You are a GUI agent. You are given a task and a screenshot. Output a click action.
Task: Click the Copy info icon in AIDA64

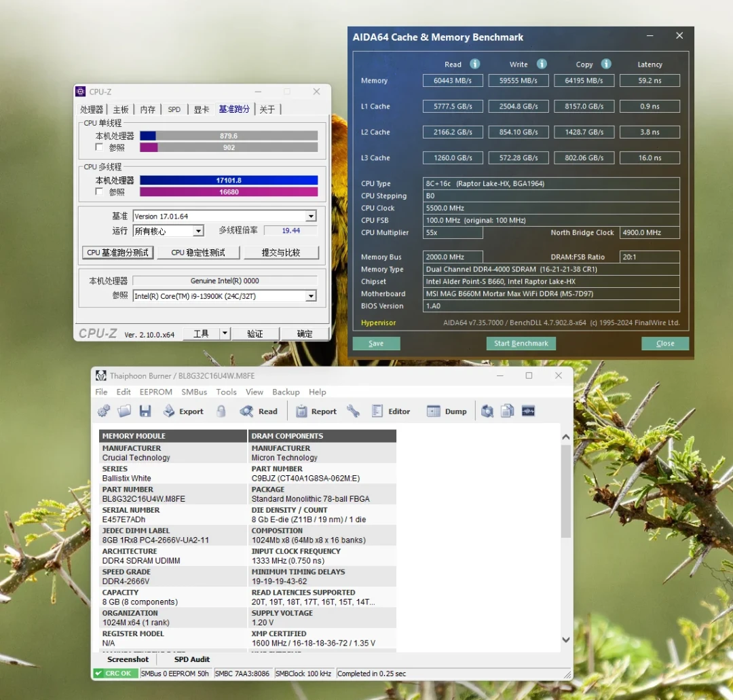click(606, 64)
